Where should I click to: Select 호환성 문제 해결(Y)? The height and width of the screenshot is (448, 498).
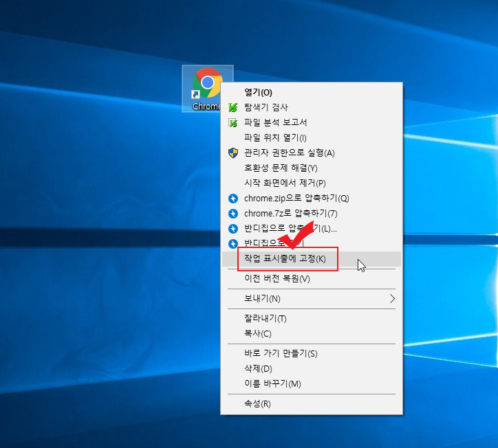tap(312, 168)
